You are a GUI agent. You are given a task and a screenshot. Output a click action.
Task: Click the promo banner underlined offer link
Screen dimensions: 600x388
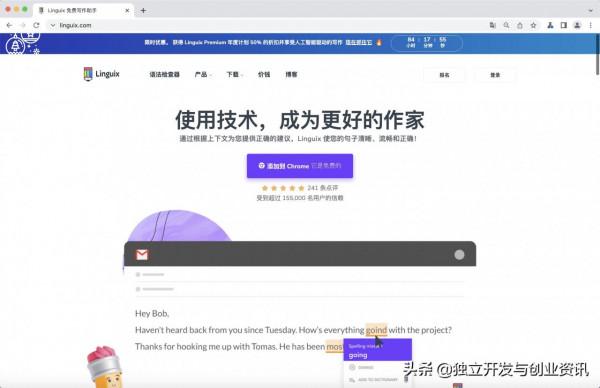[x=359, y=42]
